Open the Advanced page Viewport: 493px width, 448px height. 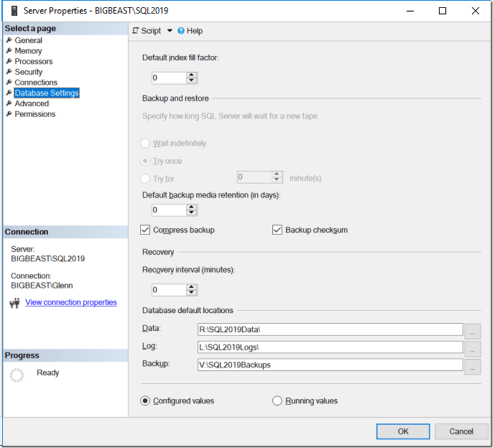(x=32, y=103)
